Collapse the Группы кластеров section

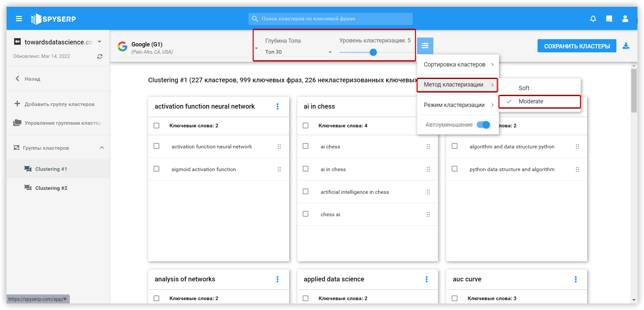coord(102,148)
